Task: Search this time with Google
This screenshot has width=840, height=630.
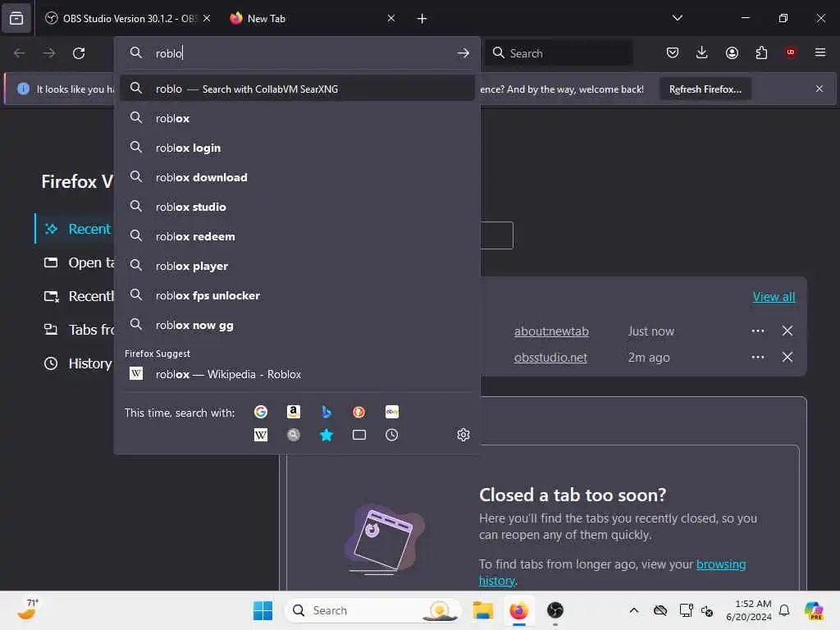Action: pos(261,412)
